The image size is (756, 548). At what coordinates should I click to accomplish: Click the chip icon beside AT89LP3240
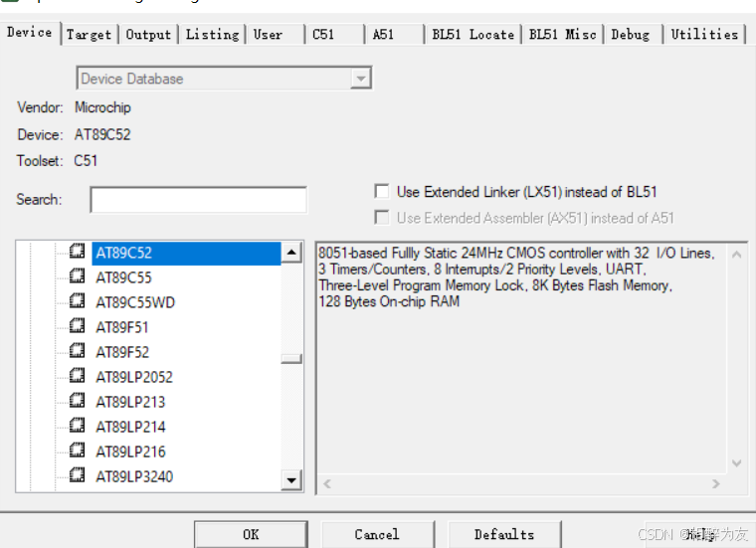[78, 475]
